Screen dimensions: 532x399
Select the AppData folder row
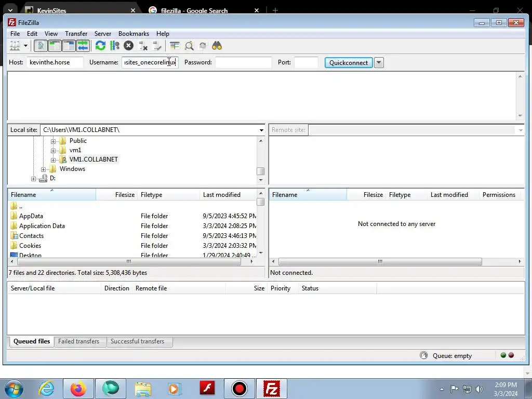(132, 216)
